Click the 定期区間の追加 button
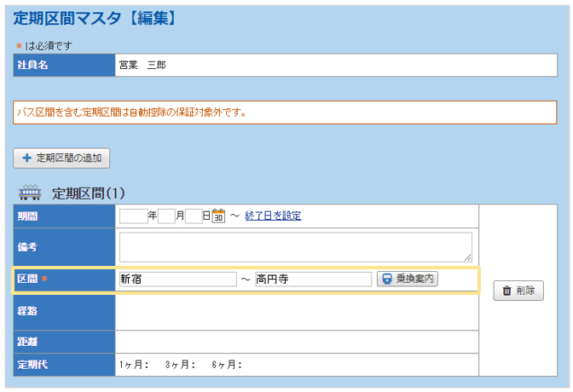The height and width of the screenshot is (392, 573). click(x=61, y=158)
